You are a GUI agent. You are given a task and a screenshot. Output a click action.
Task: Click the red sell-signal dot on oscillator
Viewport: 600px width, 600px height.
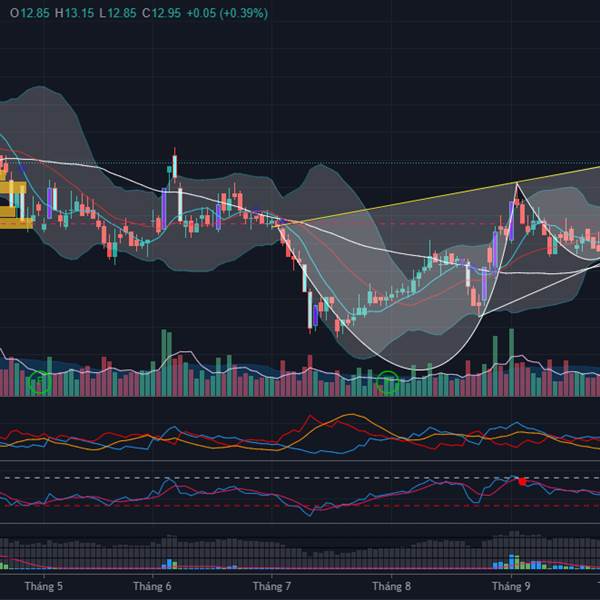click(x=522, y=481)
